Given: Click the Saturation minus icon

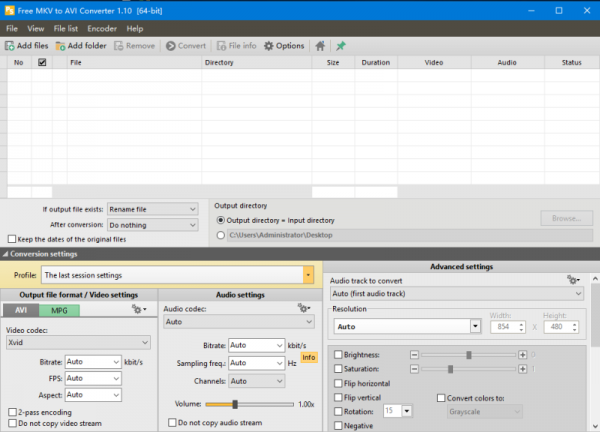Looking at the screenshot, I should (x=414, y=369).
